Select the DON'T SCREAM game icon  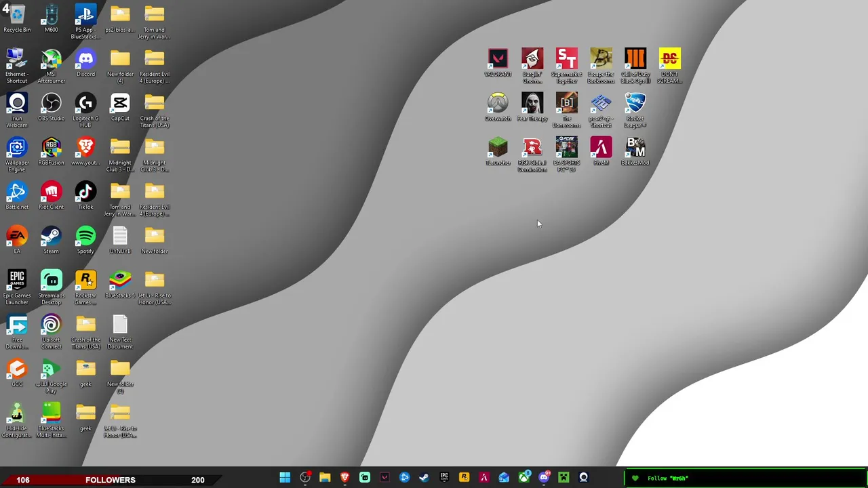pyautogui.click(x=669, y=66)
